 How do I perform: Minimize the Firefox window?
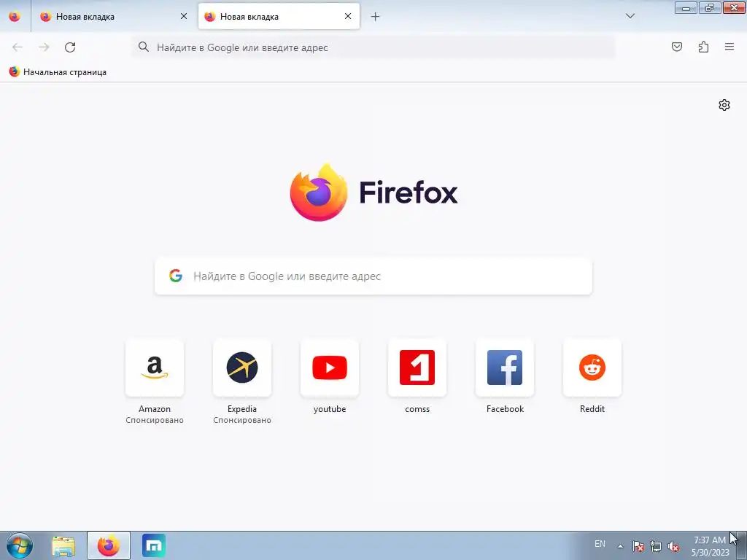pos(686,7)
